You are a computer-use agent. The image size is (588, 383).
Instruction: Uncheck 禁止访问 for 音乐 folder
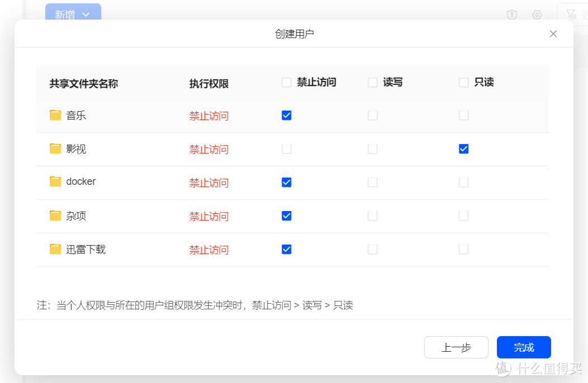click(287, 116)
